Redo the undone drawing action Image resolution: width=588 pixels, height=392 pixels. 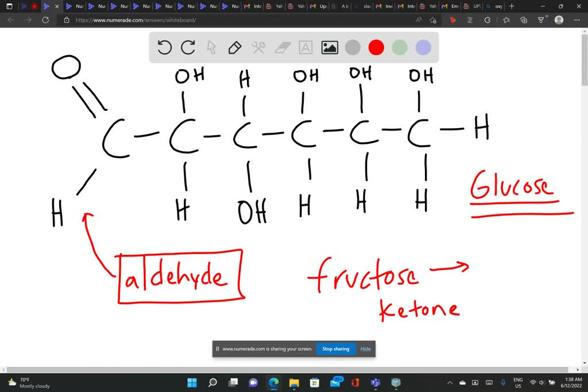[188, 48]
